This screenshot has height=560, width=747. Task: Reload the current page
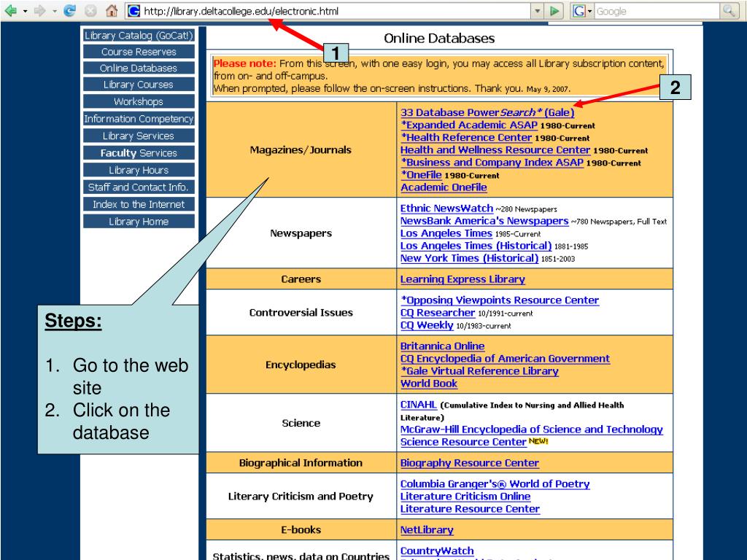[x=70, y=10]
